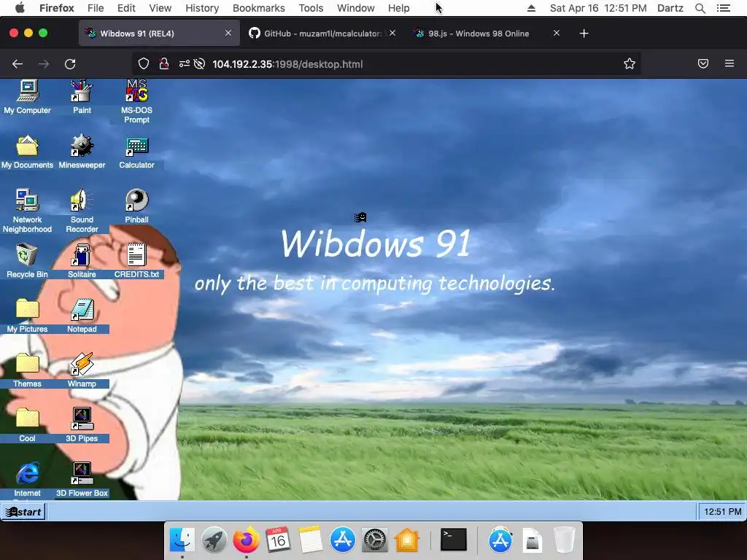Viewport: 747px width, 560px height.
Task: Open the Firefox hamburger application menu
Action: 729,63
